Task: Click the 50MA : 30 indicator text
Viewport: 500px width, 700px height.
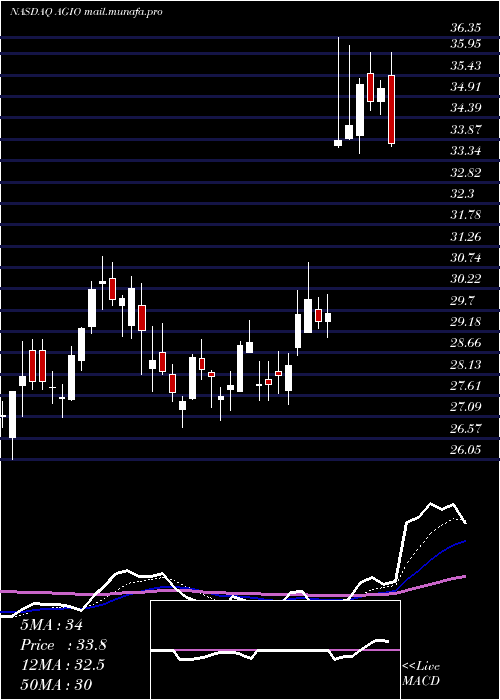Action: 57,685
